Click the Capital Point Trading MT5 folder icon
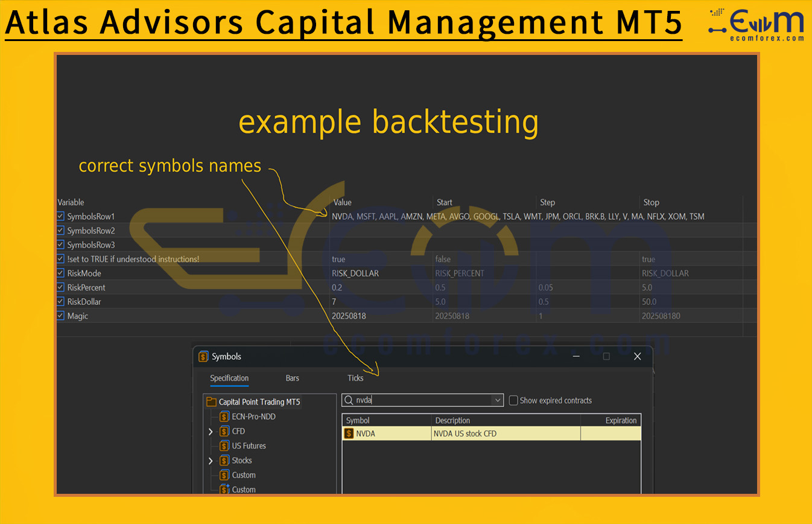Image resolution: width=812 pixels, height=524 pixels. [x=211, y=402]
